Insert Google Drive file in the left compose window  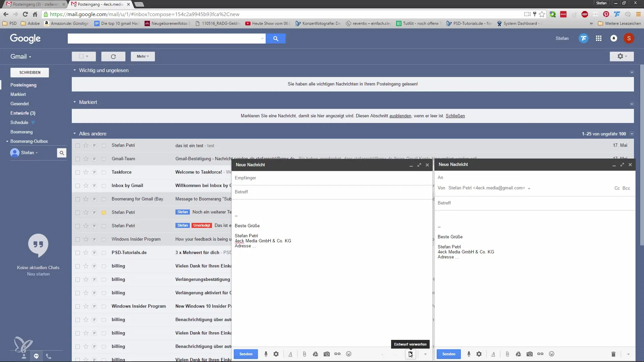point(315,354)
